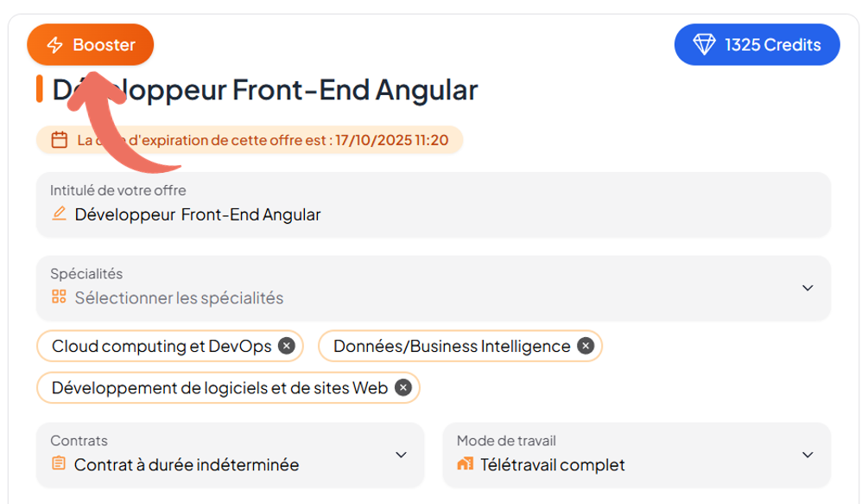
Task: Open the Contrats dropdown chevron
Action: pos(401,455)
